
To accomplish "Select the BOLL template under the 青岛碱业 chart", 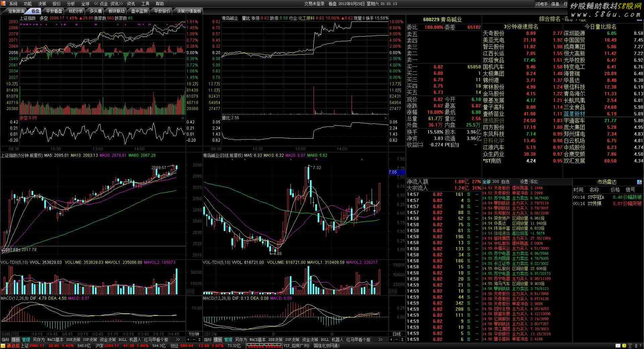I will pos(325,340).
